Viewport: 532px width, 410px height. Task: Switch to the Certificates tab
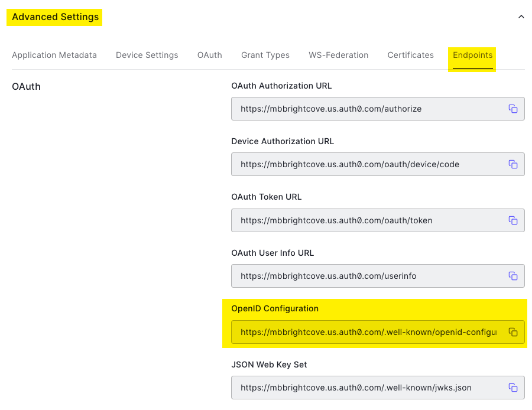(x=410, y=55)
